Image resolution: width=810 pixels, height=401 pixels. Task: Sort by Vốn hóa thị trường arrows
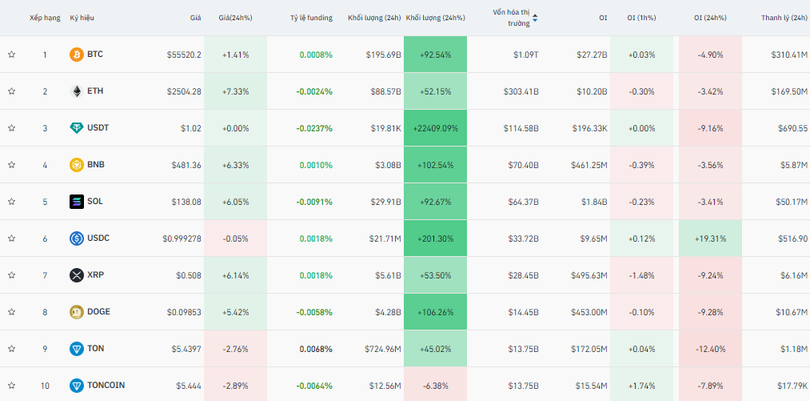535,18
